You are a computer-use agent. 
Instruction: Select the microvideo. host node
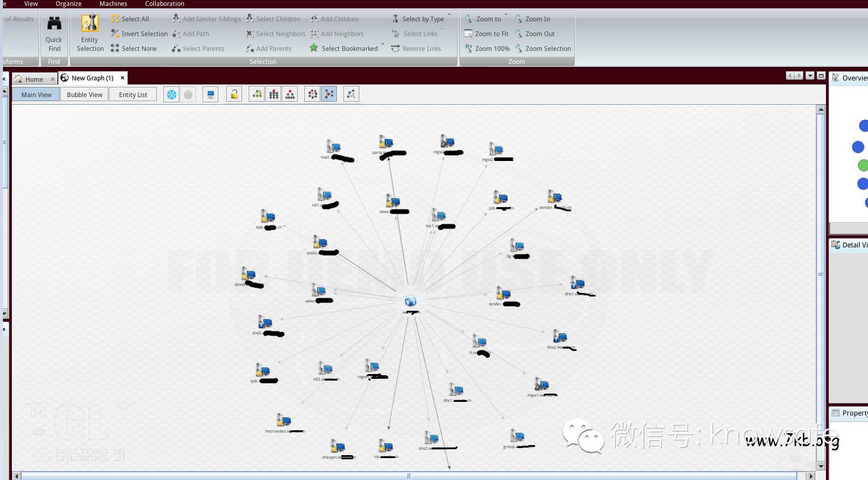pyautogui.click(x=284, y=420)
